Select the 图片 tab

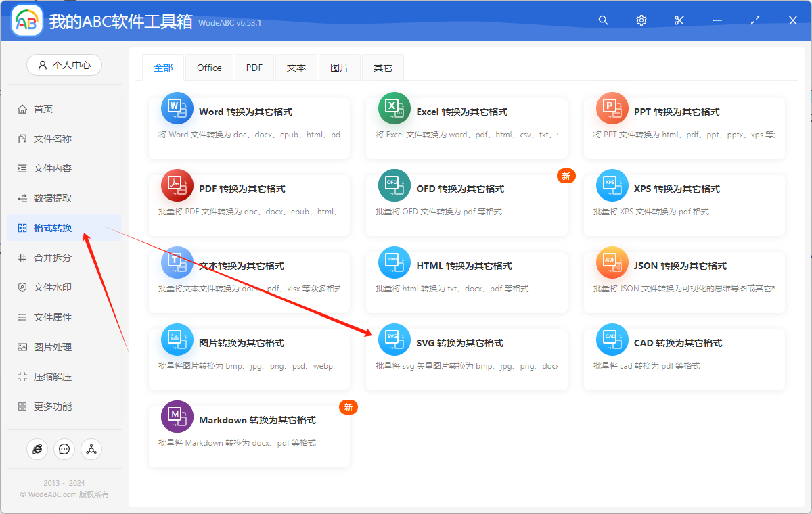coord(340,68)
